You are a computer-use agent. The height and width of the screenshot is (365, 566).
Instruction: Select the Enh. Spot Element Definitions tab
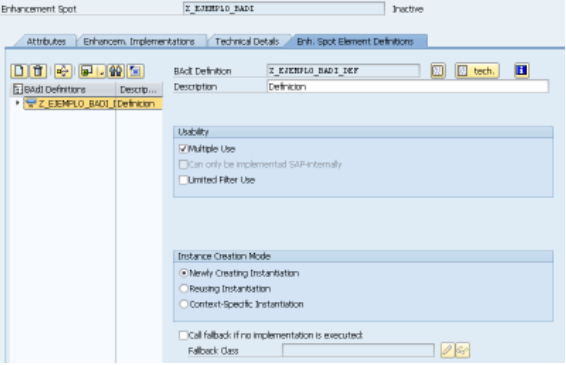click(x=355, y=42)
